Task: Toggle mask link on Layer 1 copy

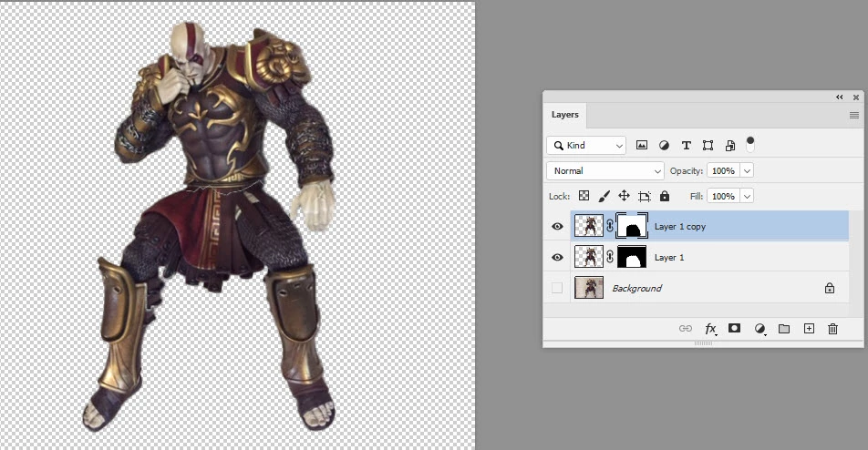Action: coord(610,226)
